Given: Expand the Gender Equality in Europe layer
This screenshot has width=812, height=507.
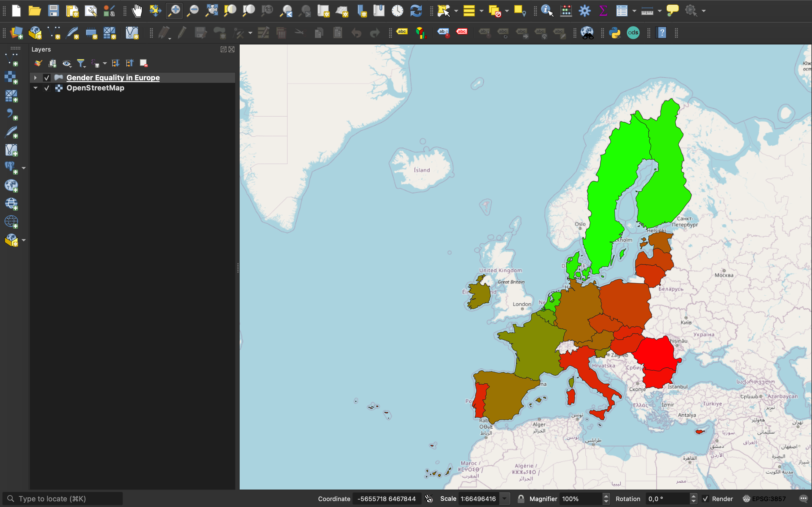Looking at the screenshot, I should click(35, 78).
